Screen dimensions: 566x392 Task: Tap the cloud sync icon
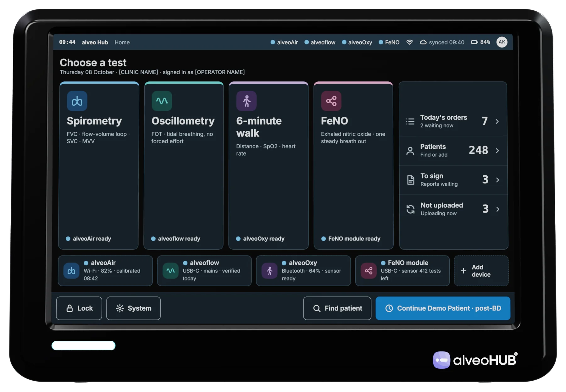(423, 42)
